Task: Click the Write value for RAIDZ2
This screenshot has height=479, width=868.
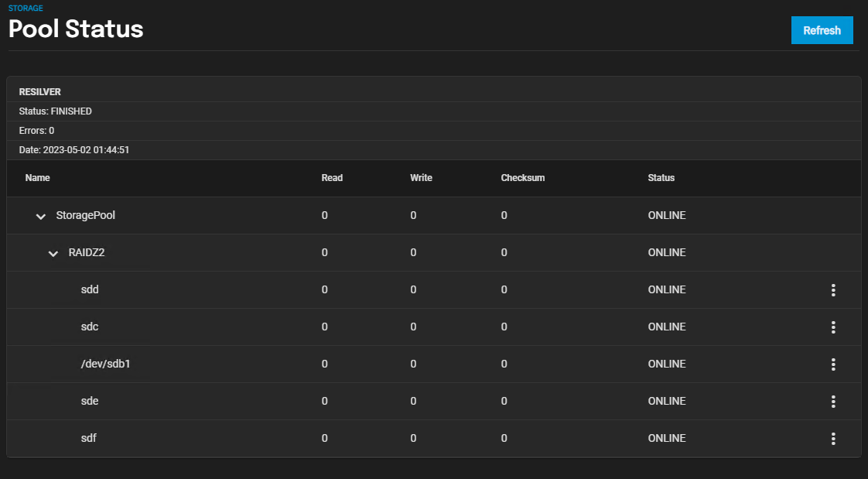Action: (413, 252)
